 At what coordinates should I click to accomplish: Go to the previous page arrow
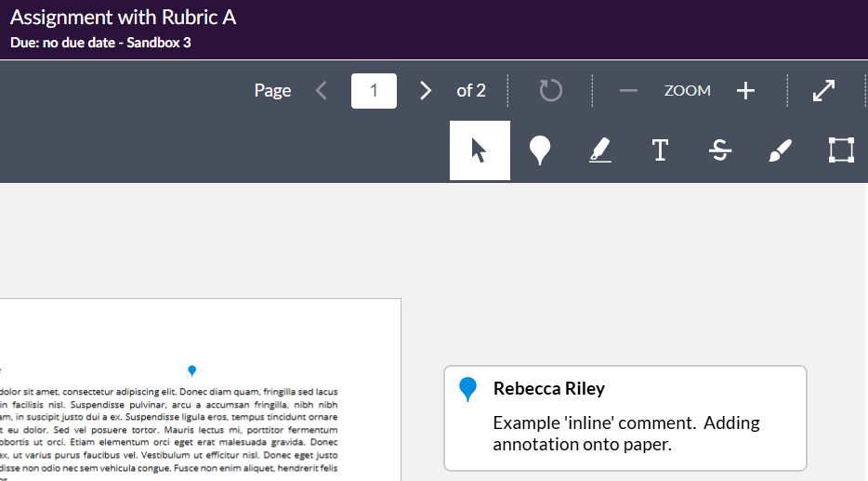pyautogui.click(x=322, y=90)
